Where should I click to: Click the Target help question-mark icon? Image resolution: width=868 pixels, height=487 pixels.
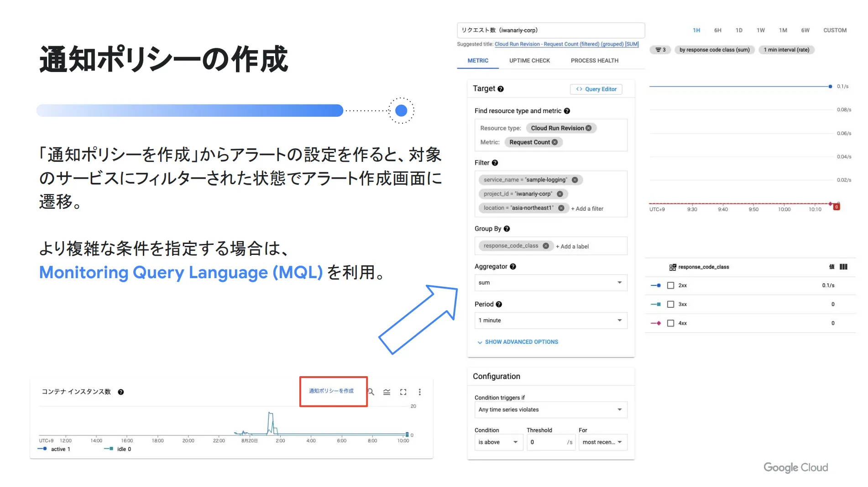point(501,89)
